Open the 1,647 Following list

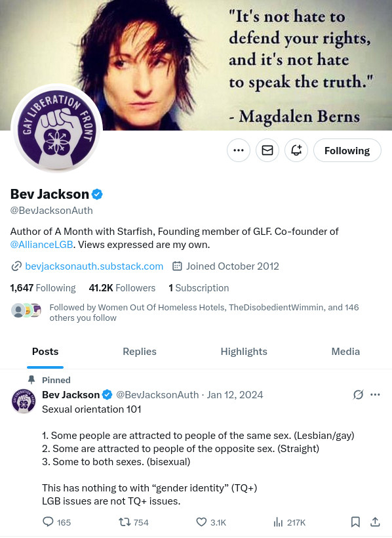43,288
